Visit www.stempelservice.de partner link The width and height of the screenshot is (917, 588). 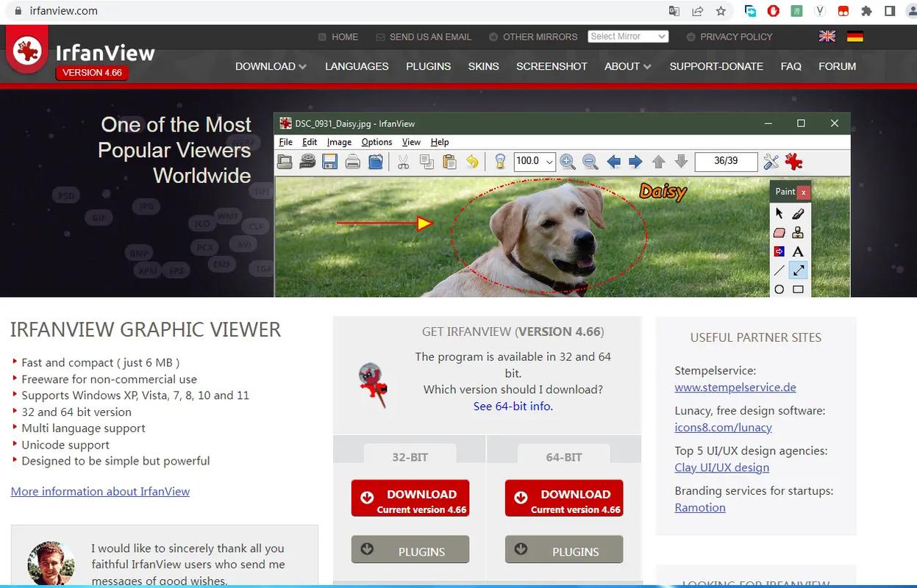(x=735, y=387)
